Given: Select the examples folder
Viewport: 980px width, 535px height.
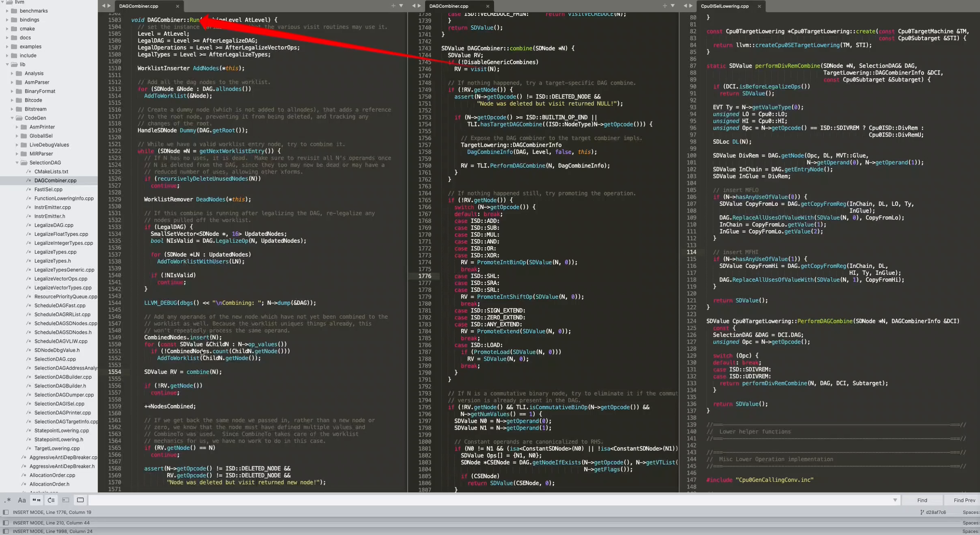Looking at the screenshot, I should [30, 46].
